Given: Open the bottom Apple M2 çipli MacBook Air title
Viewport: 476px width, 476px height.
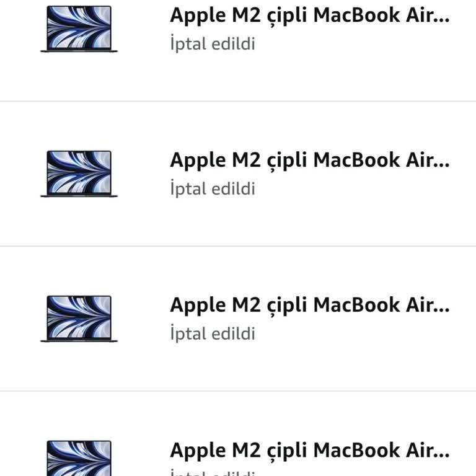Looking at the screenshot, I should [x=310, y=451].
